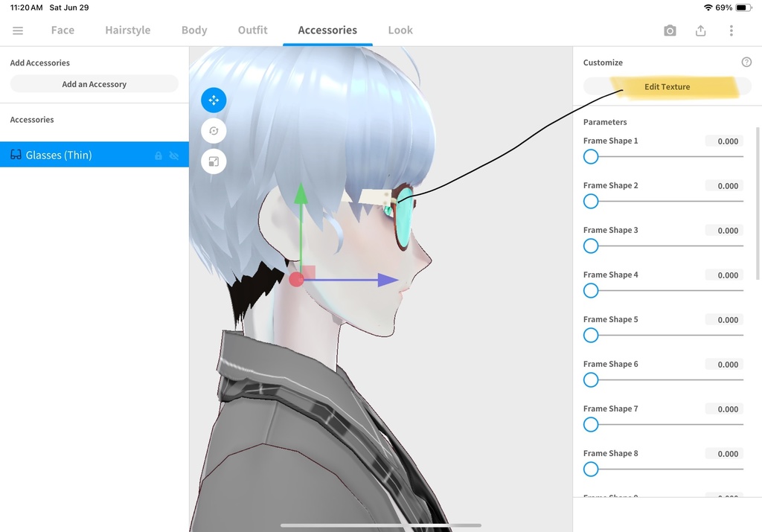Click the Parameters heading text
Screen dimensions: 762x532
(605, 122)
